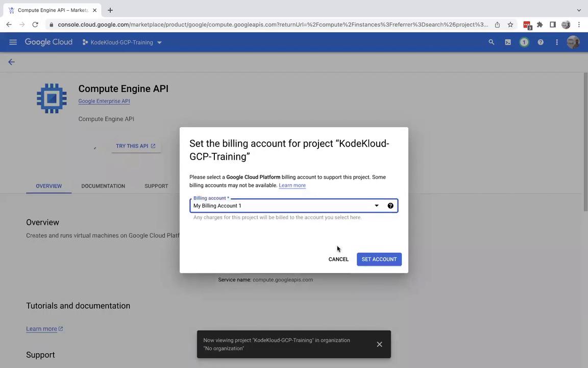Click the Google Enterprise API link
Viewport: 588px width, 368px height.
104,101
